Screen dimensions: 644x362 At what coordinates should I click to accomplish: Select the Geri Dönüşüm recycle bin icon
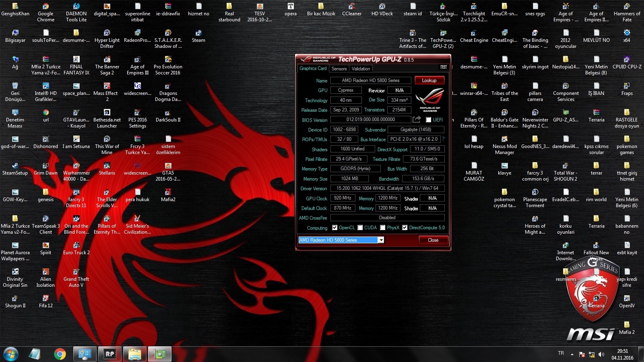click(15, 92)
